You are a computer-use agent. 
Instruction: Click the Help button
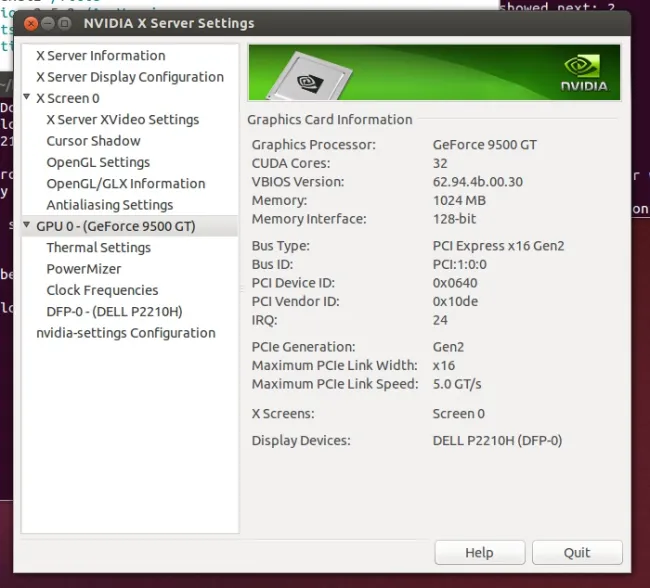tap(479, 553)
